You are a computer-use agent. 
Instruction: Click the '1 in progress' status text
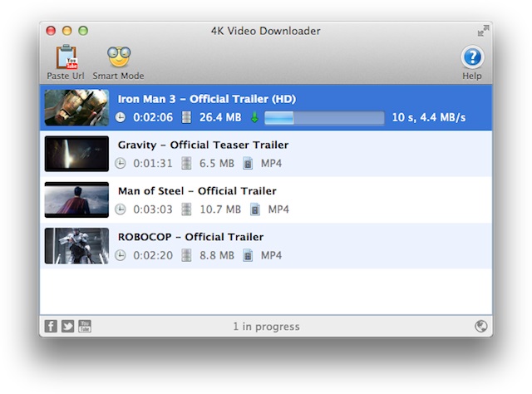coord(266,327)
